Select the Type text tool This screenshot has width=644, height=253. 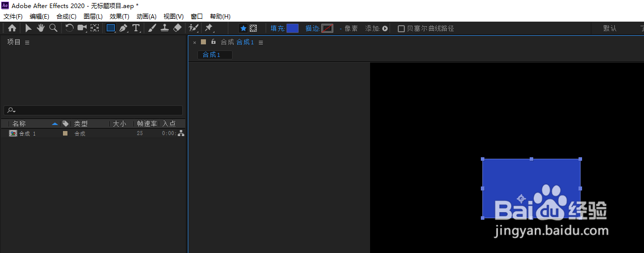pyautogui.click(x=136, y=28)
